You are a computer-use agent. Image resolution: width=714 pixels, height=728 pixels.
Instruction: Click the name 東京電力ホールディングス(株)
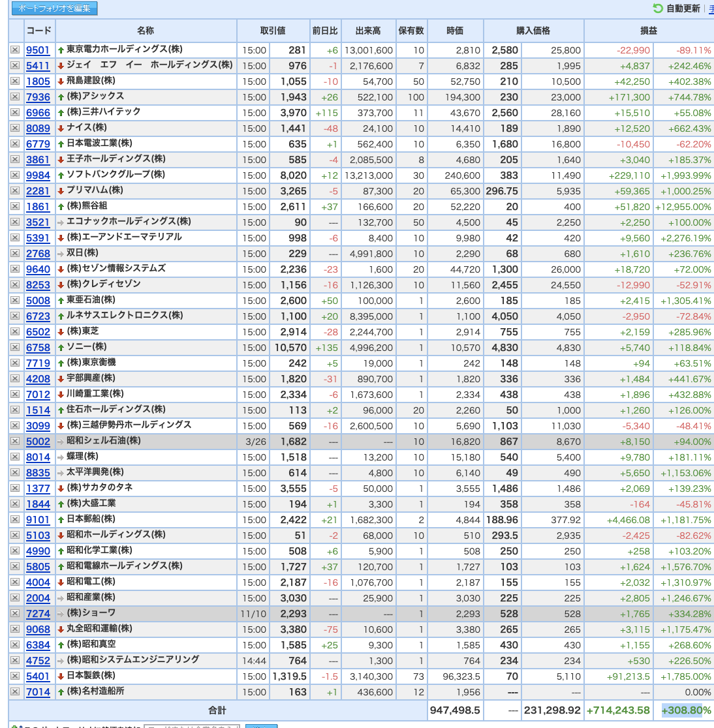pyautogui.click(x=125, y=49)
